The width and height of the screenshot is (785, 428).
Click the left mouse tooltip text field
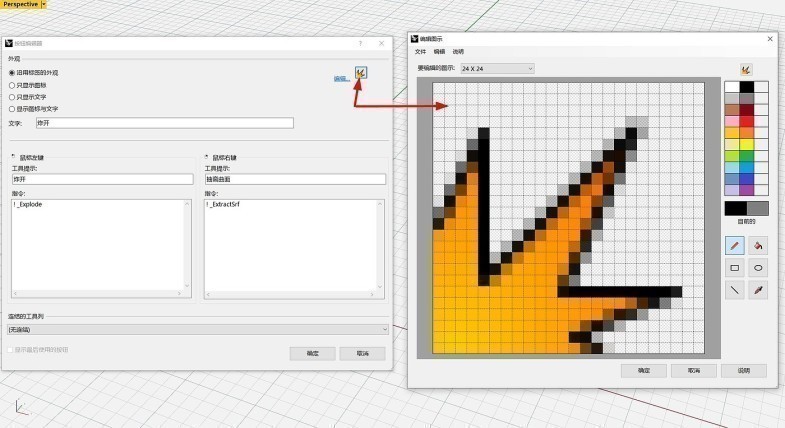pyautogui.click(x=100, y=179)
